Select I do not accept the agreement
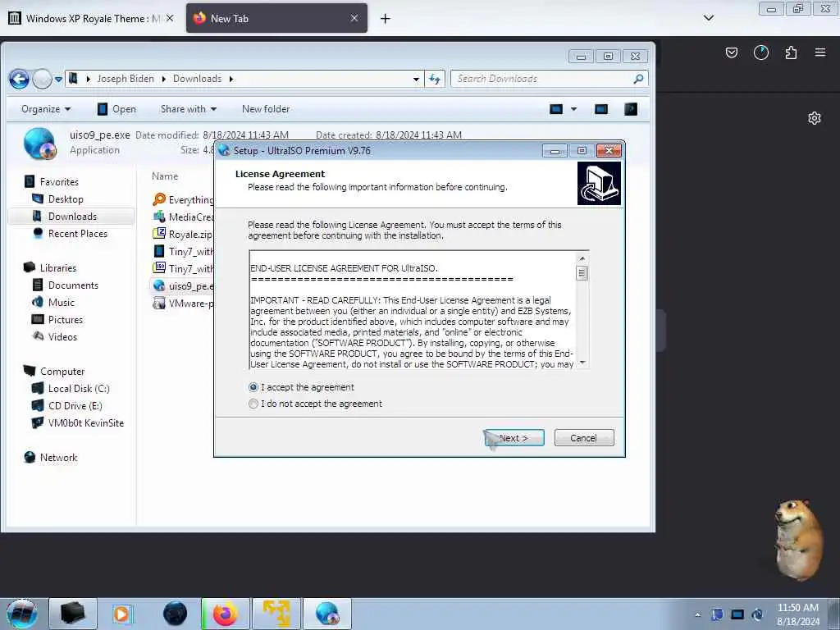Image resolution: width=840 pixels, height=630 pixels. click(253, 404)
